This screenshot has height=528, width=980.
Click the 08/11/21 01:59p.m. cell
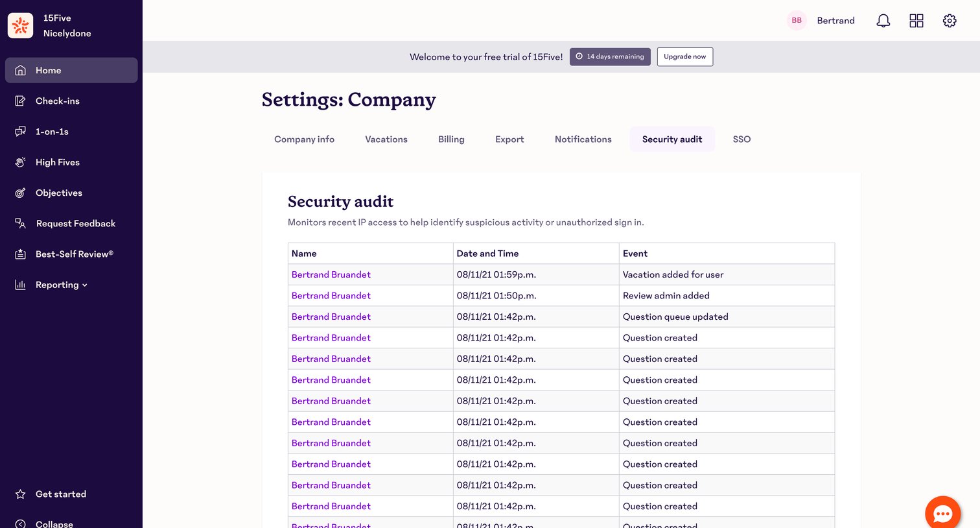pyautogui.click(x=536, y=274)
